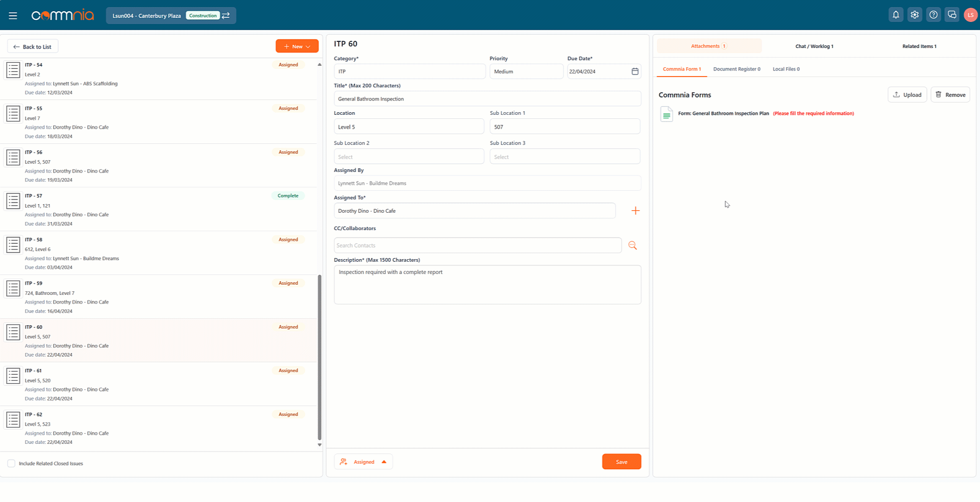Go Back to List
Screen dimensions: 980x502
(33, 46)
